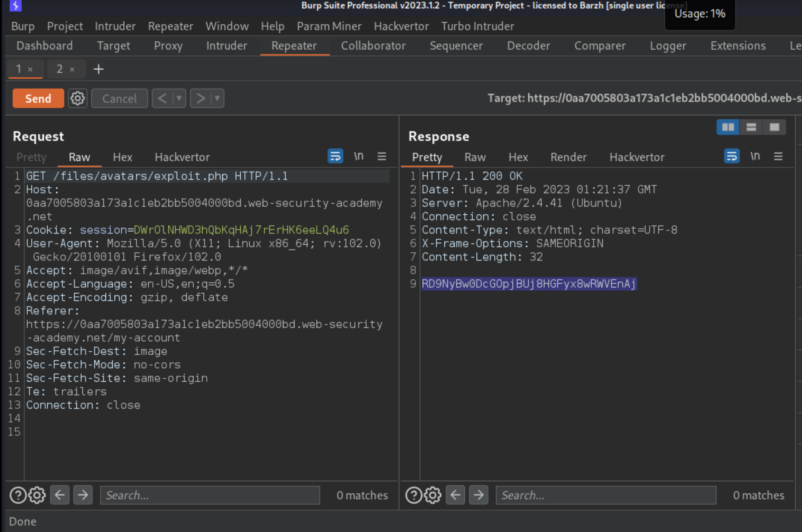Open the Window menu
This screenshot has height=532, width=802.
click(x=227, y=26)
